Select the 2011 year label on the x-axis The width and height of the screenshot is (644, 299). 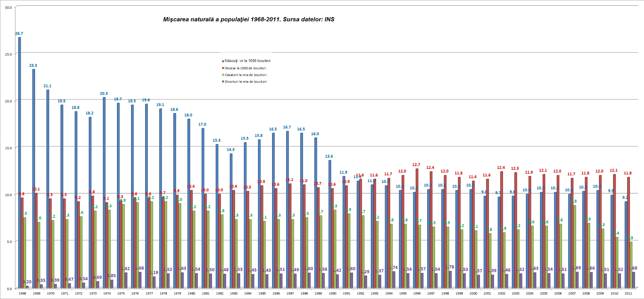pos(628,293)
